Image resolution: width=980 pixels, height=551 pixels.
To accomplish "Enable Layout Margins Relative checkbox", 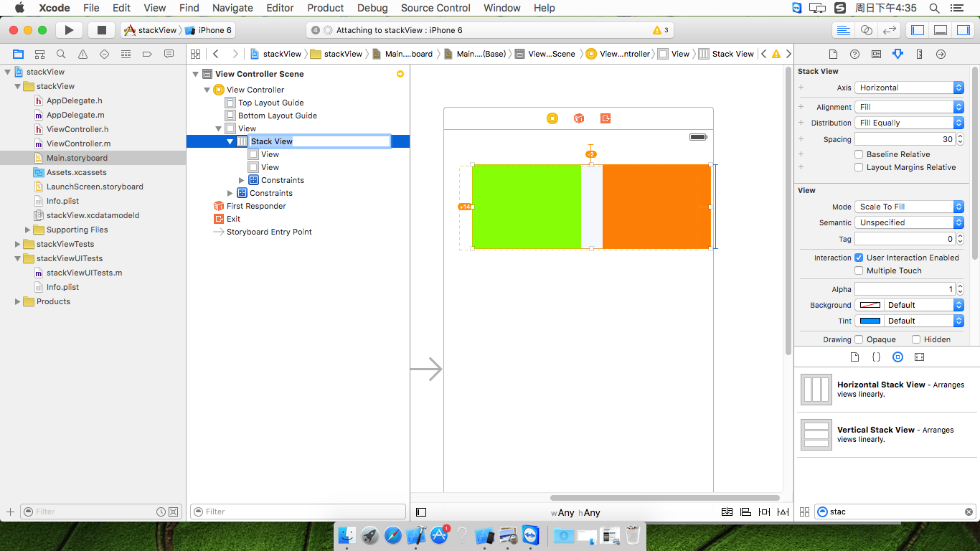I will (859, 167).
